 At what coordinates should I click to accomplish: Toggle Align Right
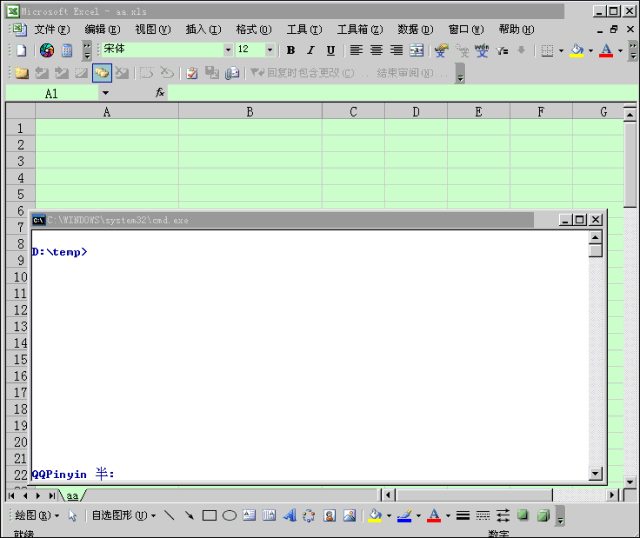click(x=396, y=50)
